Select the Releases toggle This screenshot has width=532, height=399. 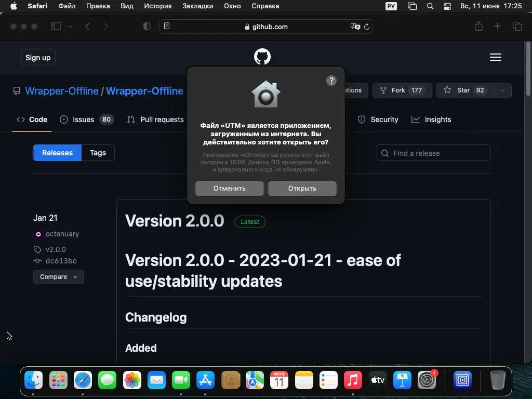click(x=57, y=153)
